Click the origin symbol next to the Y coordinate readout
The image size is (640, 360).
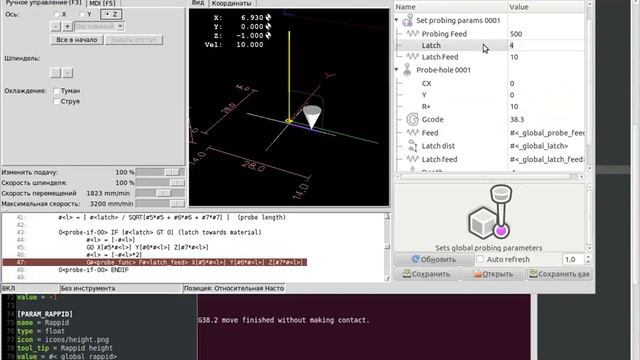pos(268,27)
